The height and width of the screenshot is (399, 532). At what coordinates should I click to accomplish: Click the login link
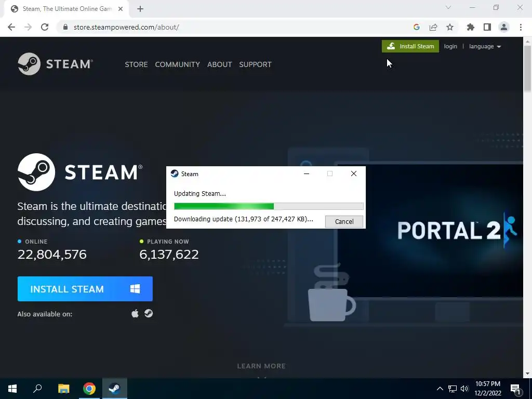coord(450,46)
